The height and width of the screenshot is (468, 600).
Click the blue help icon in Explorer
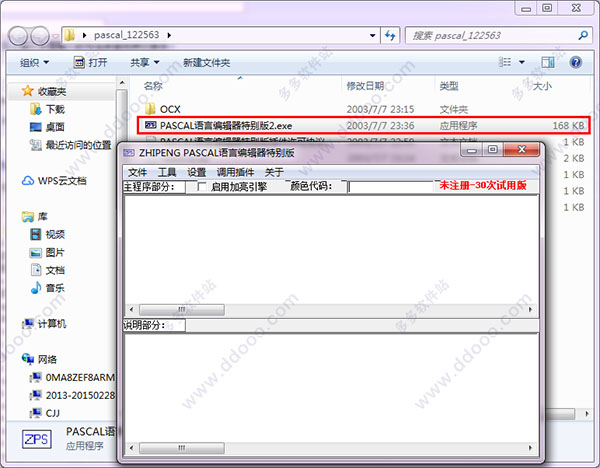point(576,62)
